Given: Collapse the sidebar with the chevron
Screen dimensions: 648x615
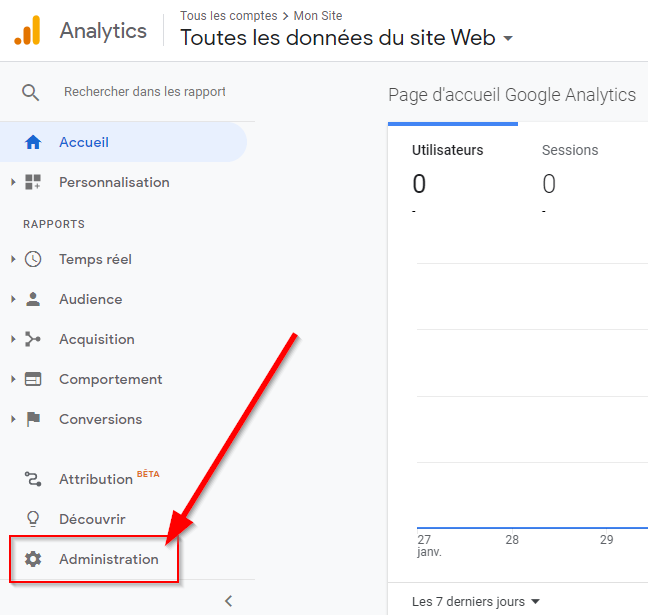Looking at the screenshot, I should (x=228, y=601).
